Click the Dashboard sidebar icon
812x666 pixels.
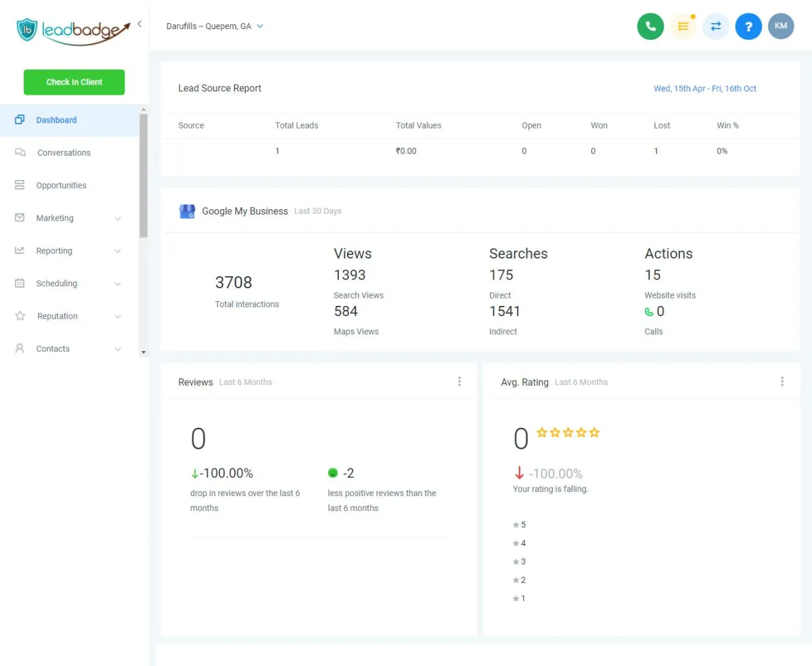click(20, 120)
